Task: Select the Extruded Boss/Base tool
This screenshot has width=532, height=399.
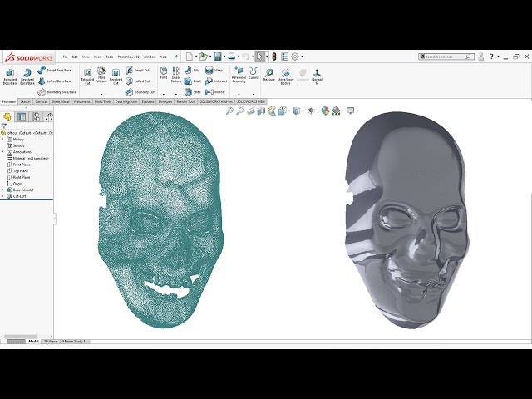Action: [x=10, y=76]
